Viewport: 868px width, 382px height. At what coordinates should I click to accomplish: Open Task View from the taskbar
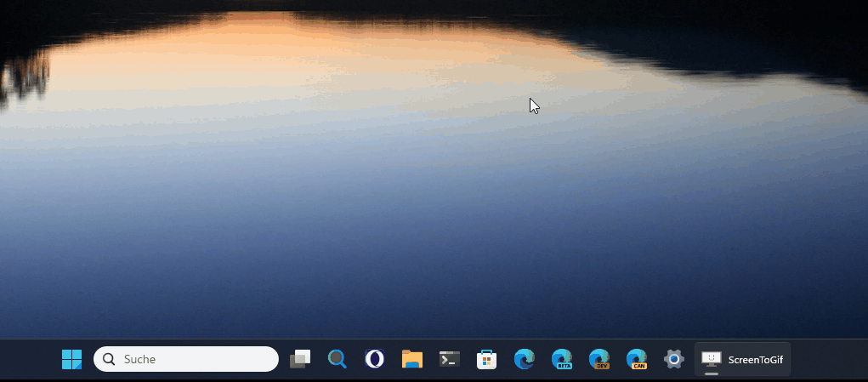(300, 359)
